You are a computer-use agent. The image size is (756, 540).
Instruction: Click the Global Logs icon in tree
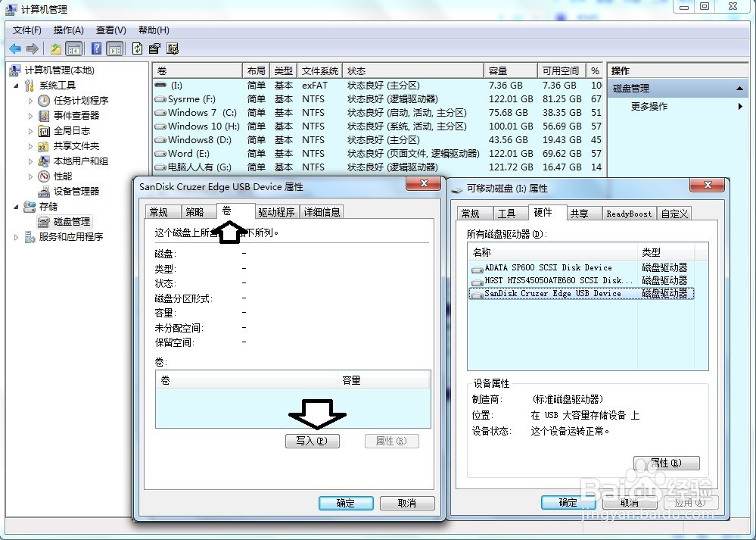(x=44, y=131)
